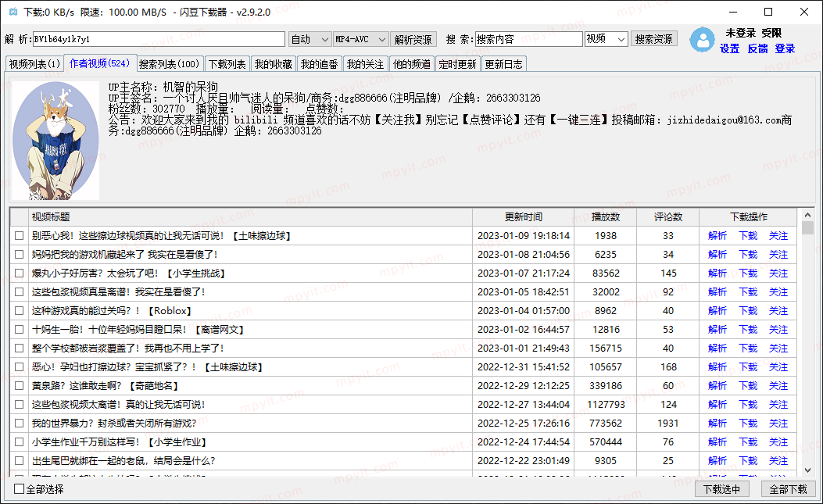
Task: Show the 更新日志 tab
Action: [x=504, y=64]
